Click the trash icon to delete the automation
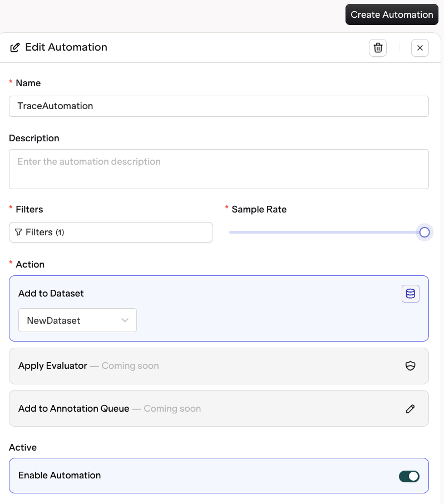The height and width of the screenshot is (504, 444). [x=378, y=48]
